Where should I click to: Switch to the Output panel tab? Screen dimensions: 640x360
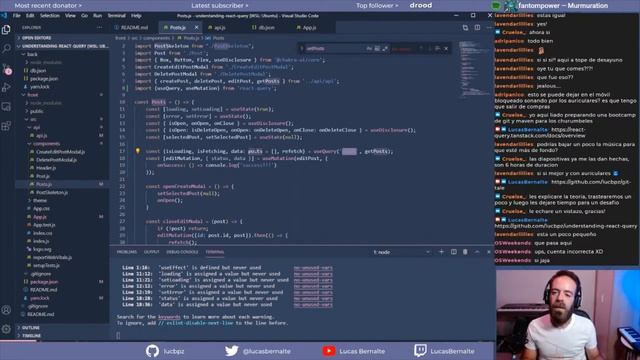pyautogui.click(x=151, y=252)
